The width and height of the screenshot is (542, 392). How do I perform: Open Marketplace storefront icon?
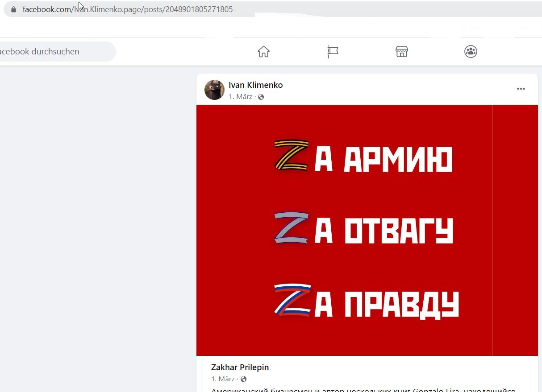pyautogui.click(x=402, y=52)
